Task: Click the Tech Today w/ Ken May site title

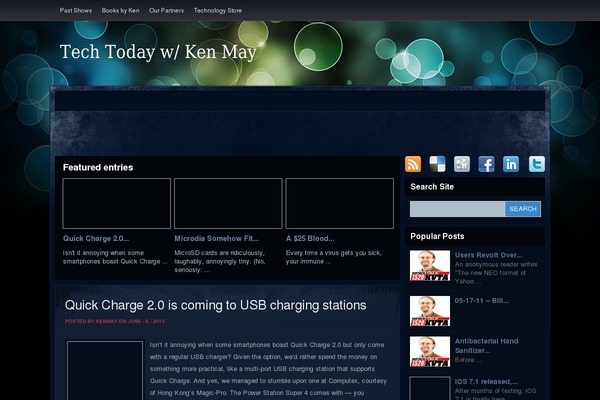Action: tap(158, 52)
